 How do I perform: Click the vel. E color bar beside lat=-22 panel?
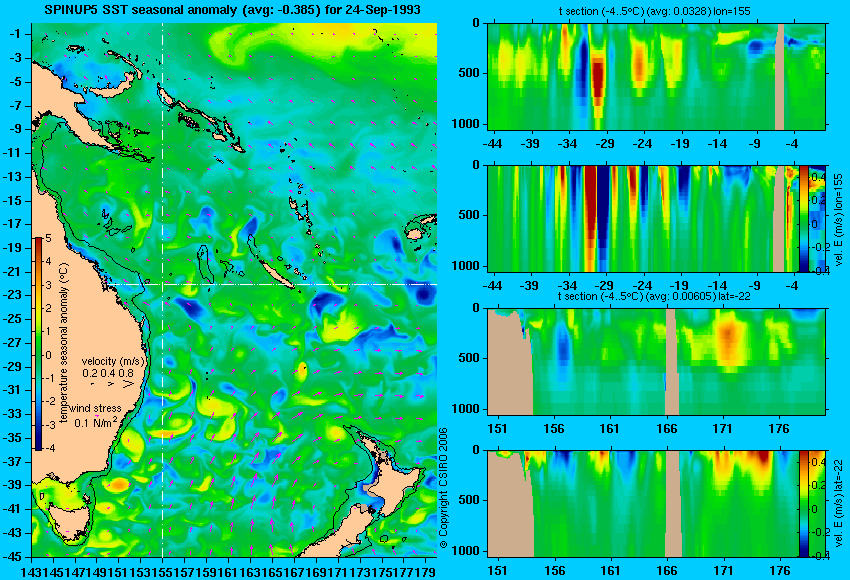pos(803,504)
